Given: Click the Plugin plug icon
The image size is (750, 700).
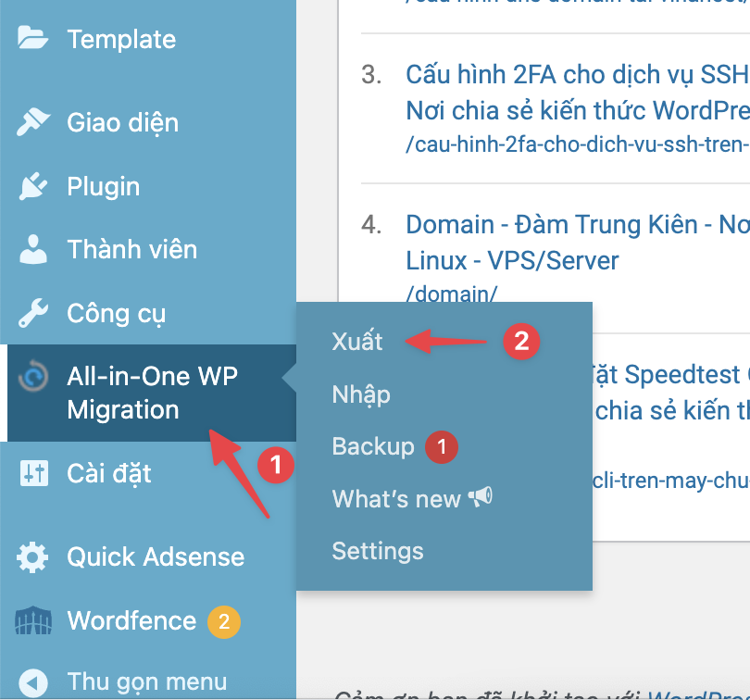Looking at the screenshot, I should [33, 186].
